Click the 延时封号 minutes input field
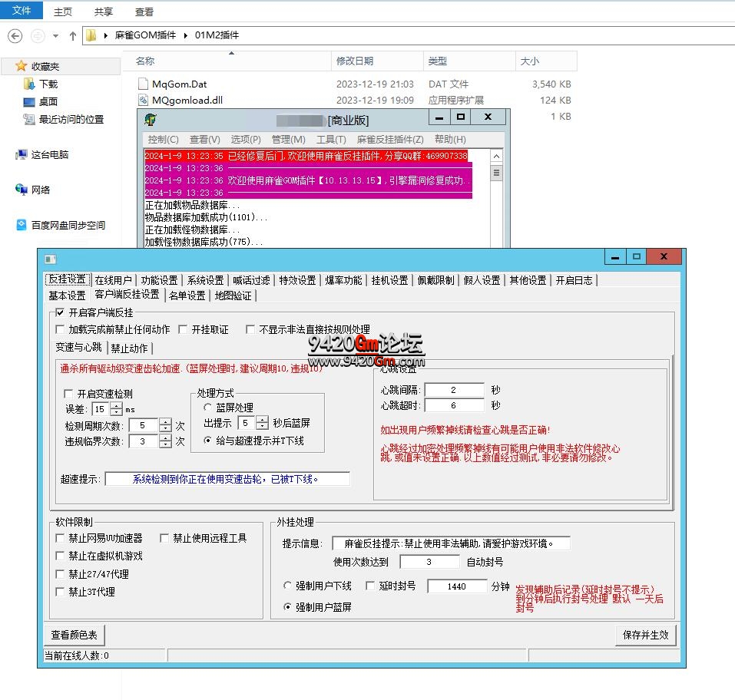 point(457,586)
